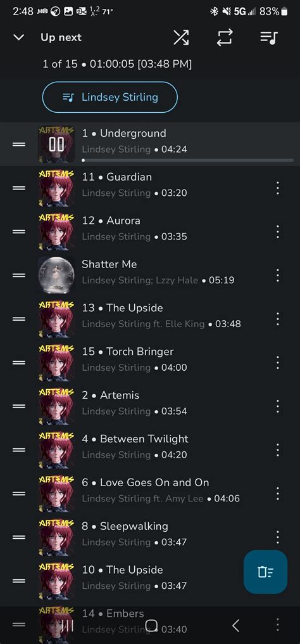This screenshot has width=300, height=644.
Task: Open the playlist queue options icon
Action: click(269, 37)
